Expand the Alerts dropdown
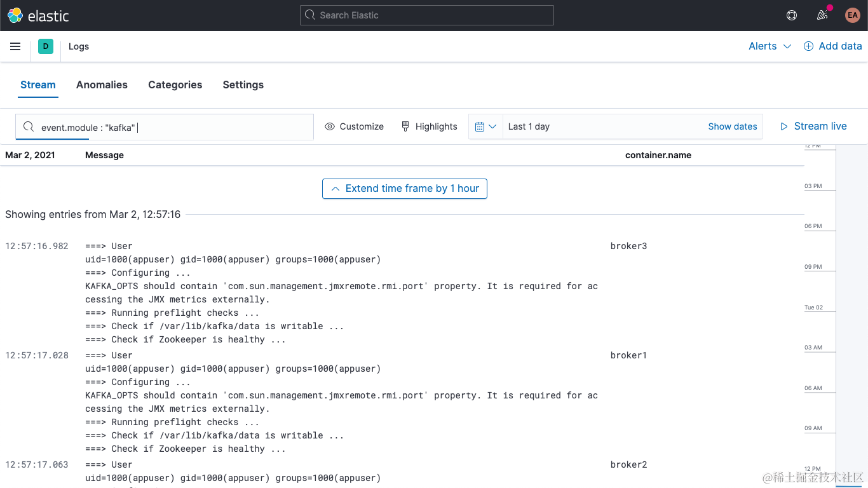Viewport: 868px width, 488px height. 770,46
